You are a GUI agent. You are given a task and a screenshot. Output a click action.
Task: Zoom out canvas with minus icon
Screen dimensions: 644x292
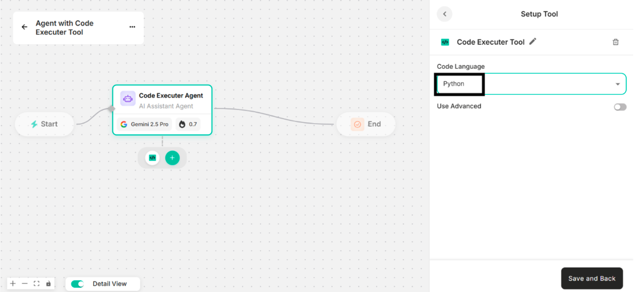(24, 283)
